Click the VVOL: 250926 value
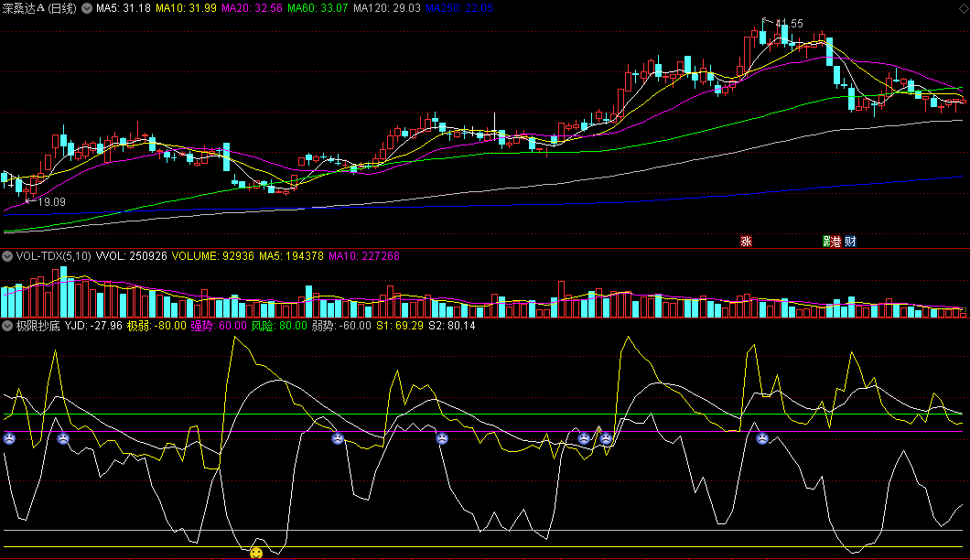The width and height of the screenshot is (970, 560). coord(131,256)
